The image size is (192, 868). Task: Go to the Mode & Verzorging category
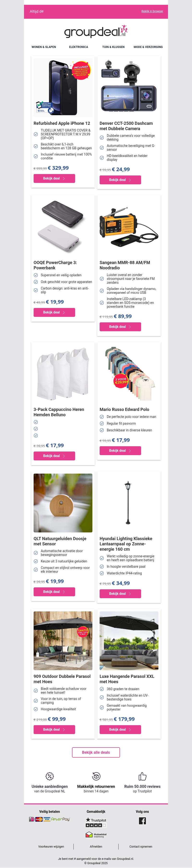tap(148, 47)
